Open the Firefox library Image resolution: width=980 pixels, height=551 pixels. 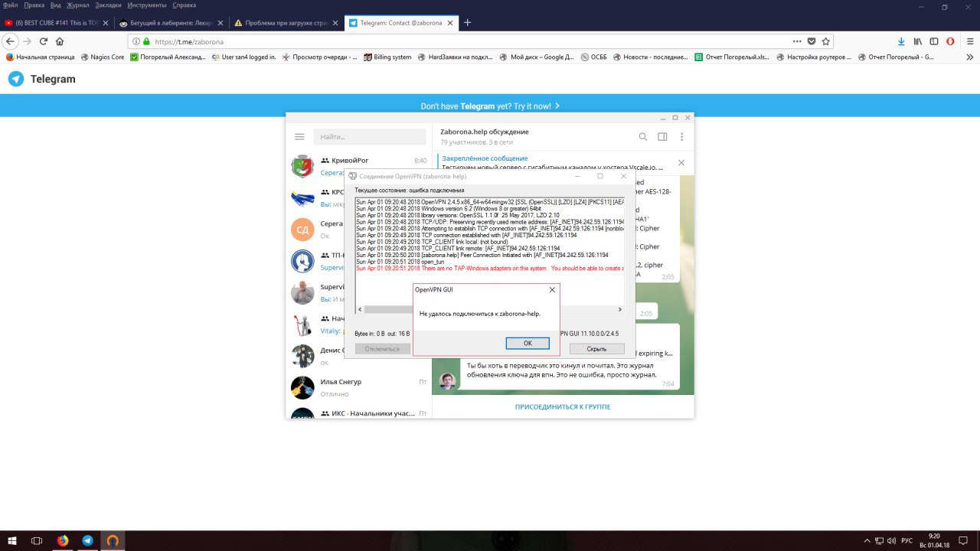click(x=917, y=41)
